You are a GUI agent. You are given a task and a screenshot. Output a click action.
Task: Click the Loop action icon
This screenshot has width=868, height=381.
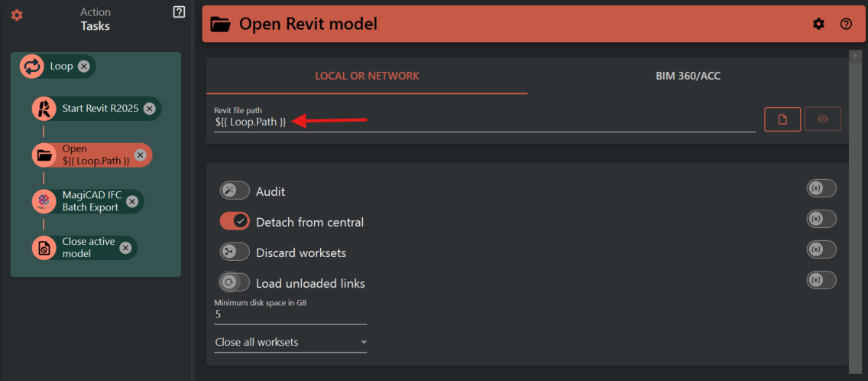(x=32, y=67)
